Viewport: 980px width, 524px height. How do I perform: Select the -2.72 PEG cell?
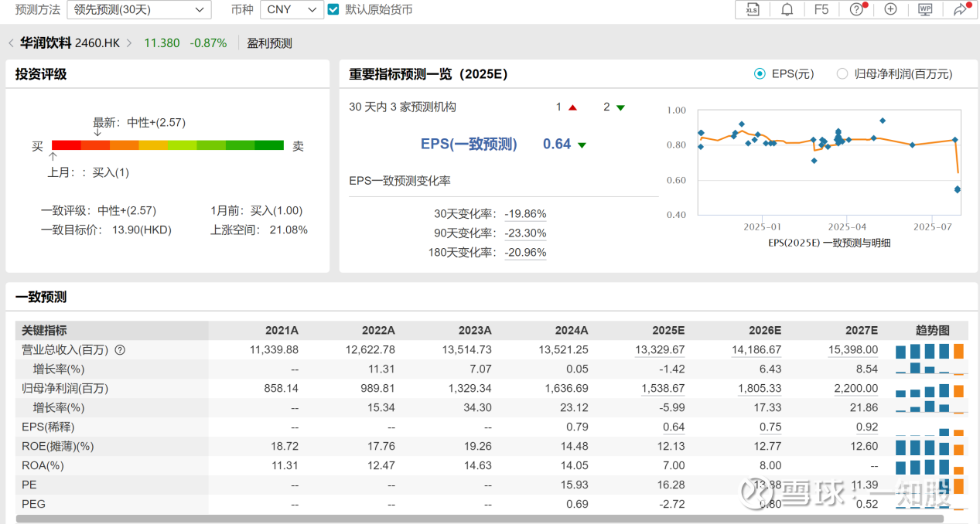670,505
